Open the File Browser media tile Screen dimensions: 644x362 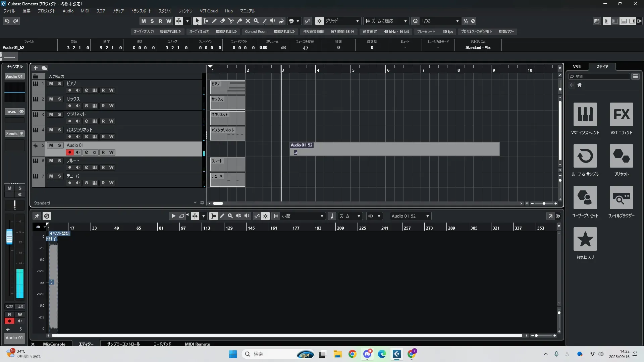click(x=621, y=198)
